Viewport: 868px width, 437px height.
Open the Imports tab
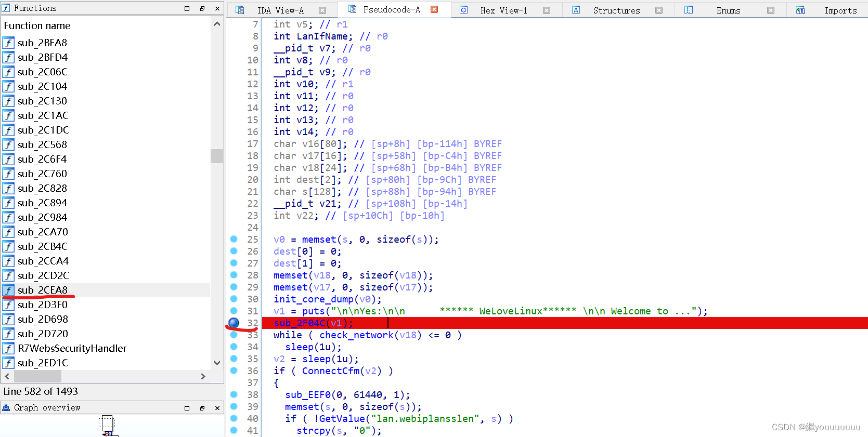pos(840,10)
